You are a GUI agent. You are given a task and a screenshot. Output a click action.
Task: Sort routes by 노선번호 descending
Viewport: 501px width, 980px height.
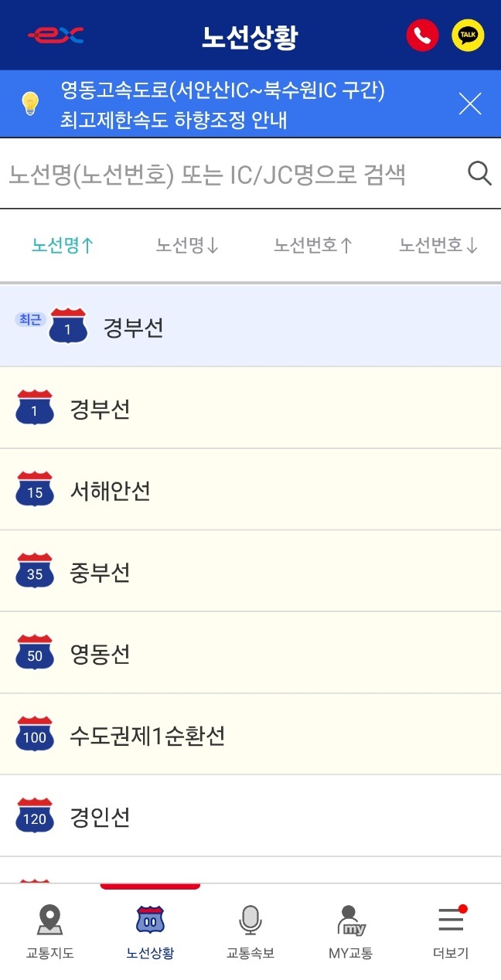point(437,244)
